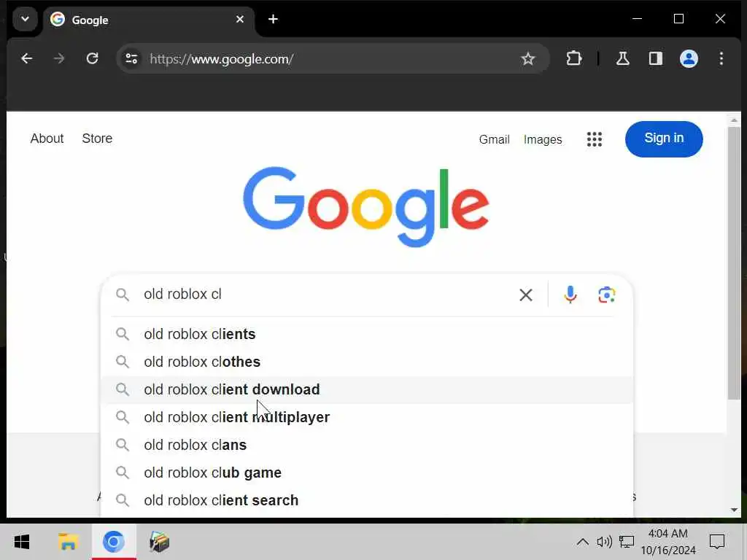Open File Explorer from the taskbar
747x560 pixels.
tap(68, 542)
